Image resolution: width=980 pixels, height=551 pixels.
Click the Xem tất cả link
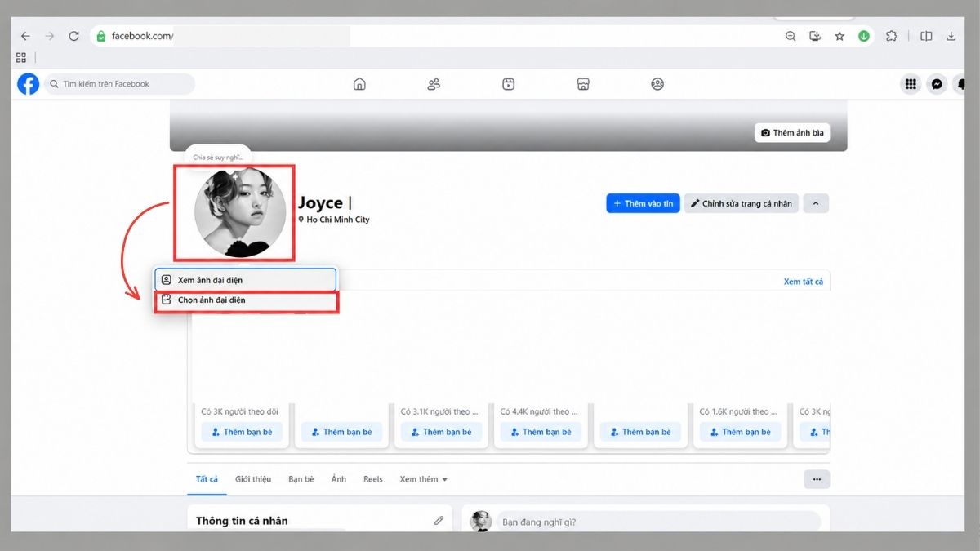click(804, 282)
